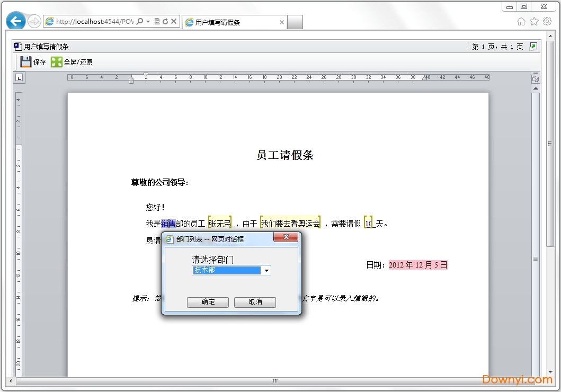Open the 技术部 department dropdown
Viewport: 561px width, 392px height.
click(267, 270)
